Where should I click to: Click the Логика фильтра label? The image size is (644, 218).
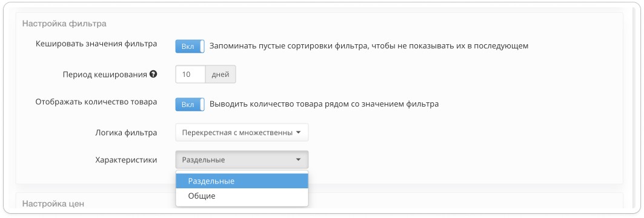tap(125, 133)
